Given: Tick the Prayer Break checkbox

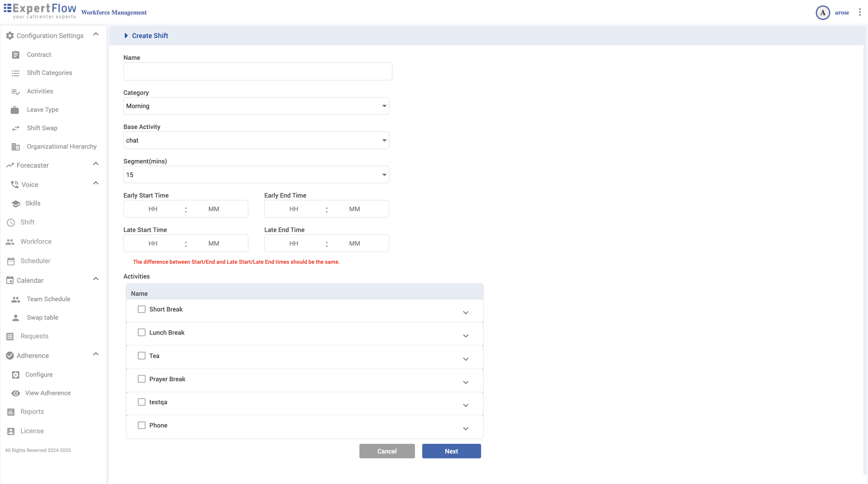Looking at the screenshot, I should pos(142,379).
